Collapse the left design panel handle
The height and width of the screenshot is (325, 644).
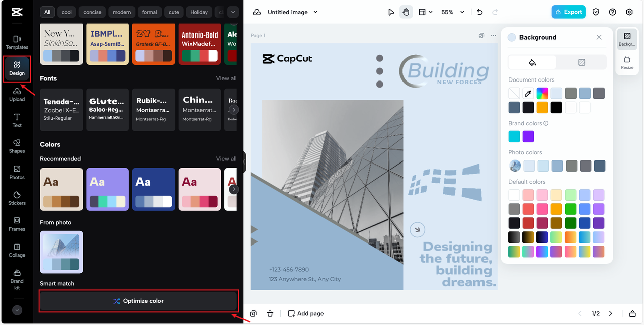pyautogui.click(x=244, y=162)
